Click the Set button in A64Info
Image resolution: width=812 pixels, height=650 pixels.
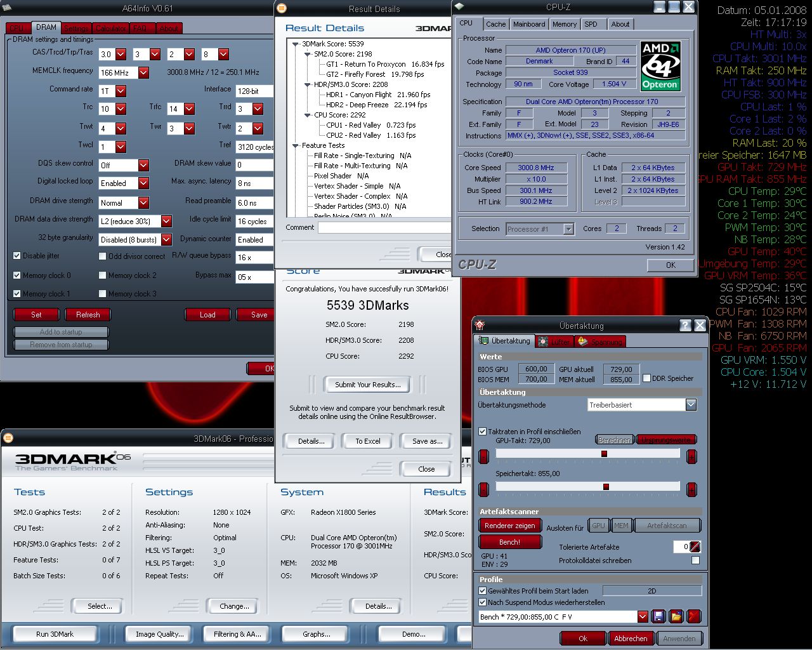[x=36, y=314]
